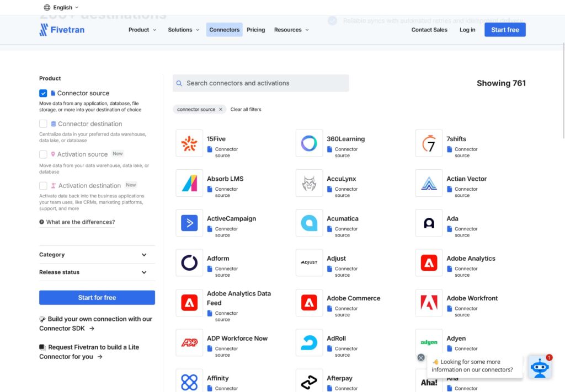This screenshot has width=565, height=392.
Task: Open the Acumatica connector logo
Action: 309,223
